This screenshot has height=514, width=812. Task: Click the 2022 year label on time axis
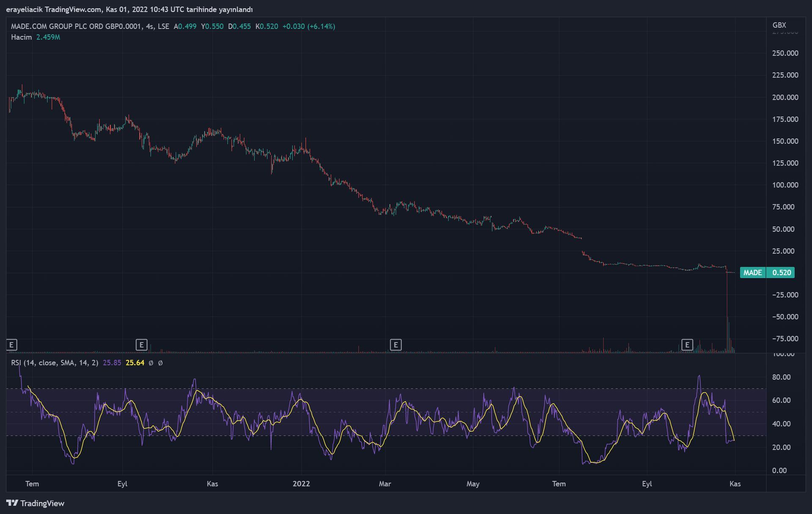301,484
